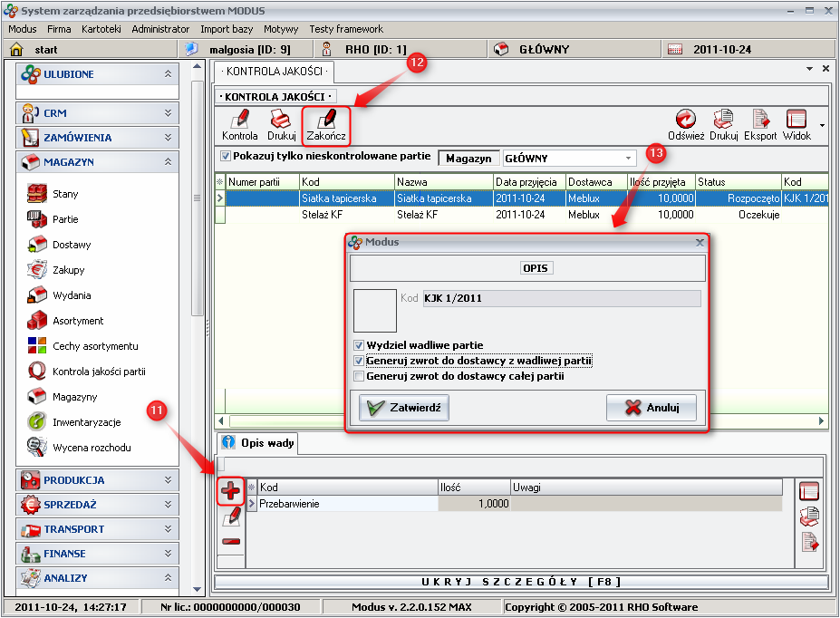The image size is (840, 618).
Task: Toggle Generuj zwrot do dostawcy całej partii
Action: [x=360, y=375]
